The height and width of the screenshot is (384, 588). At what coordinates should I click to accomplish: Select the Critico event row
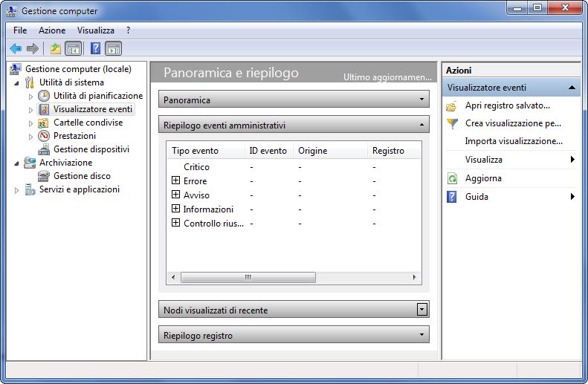point(294,167)
